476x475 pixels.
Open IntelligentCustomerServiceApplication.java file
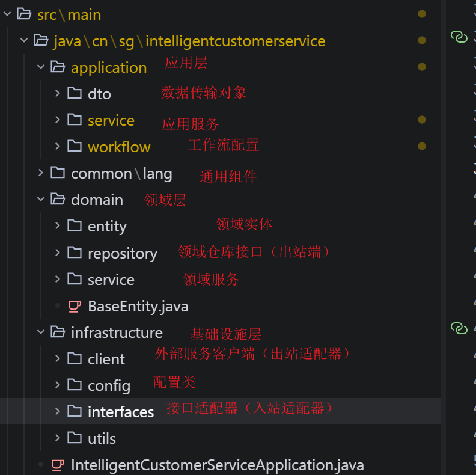[x=218, y=465]
